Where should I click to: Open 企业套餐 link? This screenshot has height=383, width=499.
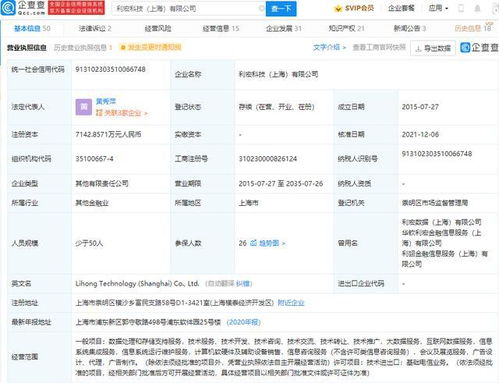point(401,8)
